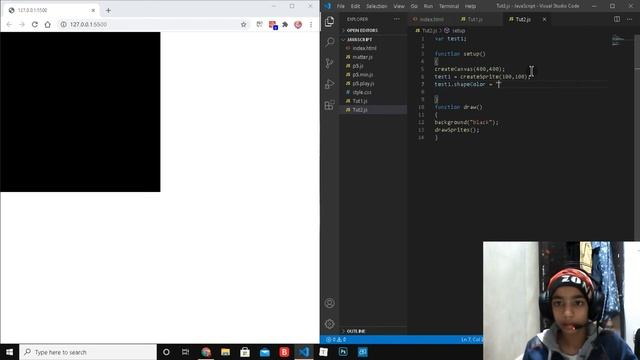Open Photoshop from the taskbar
Screen dimensions: 640x360
tap(343, 352)
